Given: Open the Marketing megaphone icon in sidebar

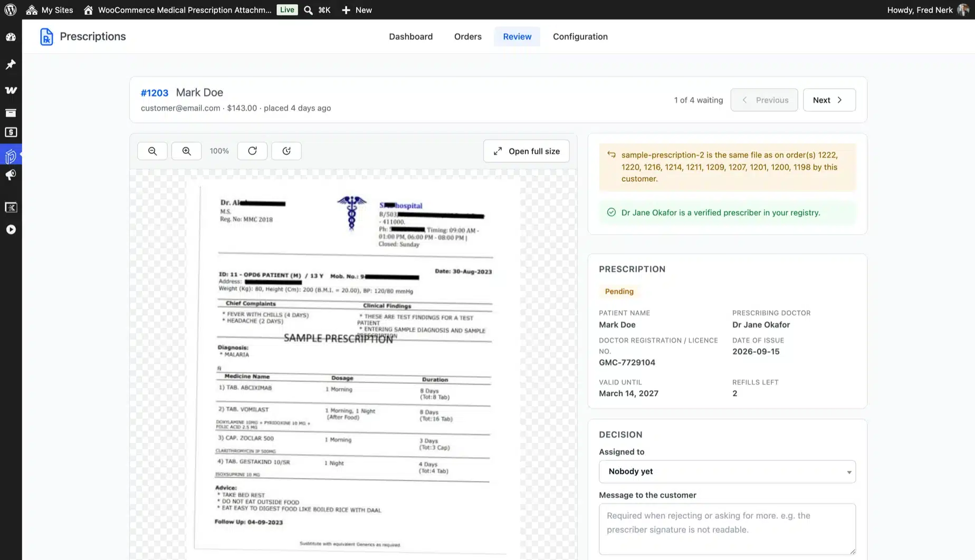Looking at the screenshot, I should pyautogui.click(x=11, y=175).
